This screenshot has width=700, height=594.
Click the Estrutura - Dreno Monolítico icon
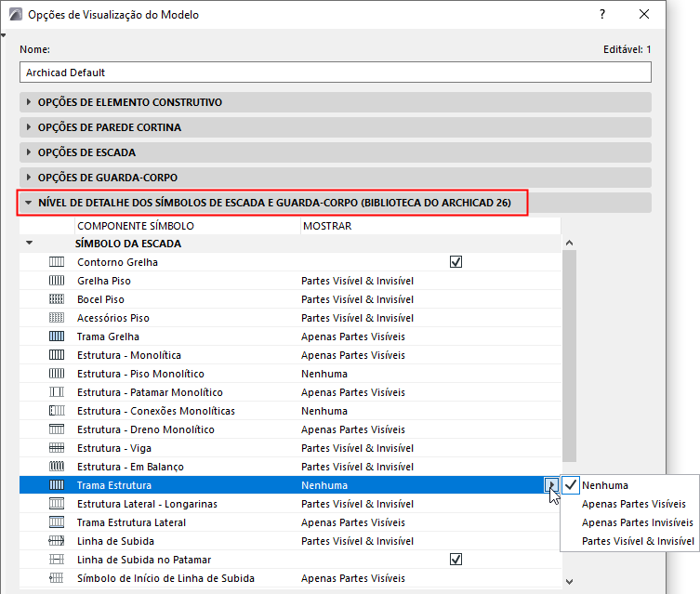(x=57, y=429)
